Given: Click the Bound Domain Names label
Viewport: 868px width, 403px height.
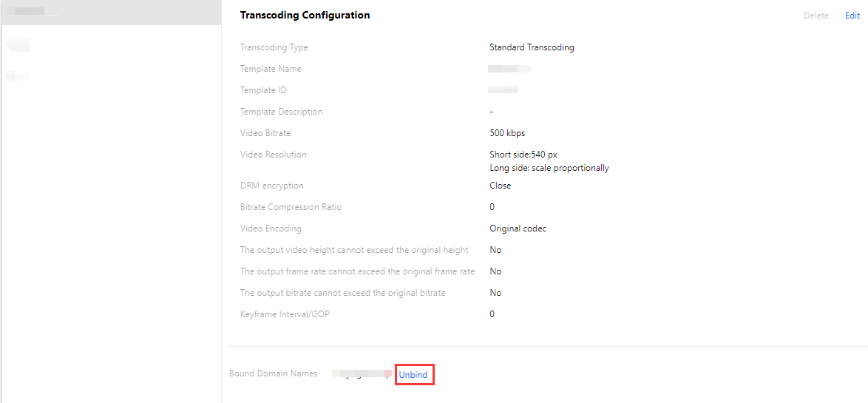Looking at the screenshot, I should pos(273,373).
